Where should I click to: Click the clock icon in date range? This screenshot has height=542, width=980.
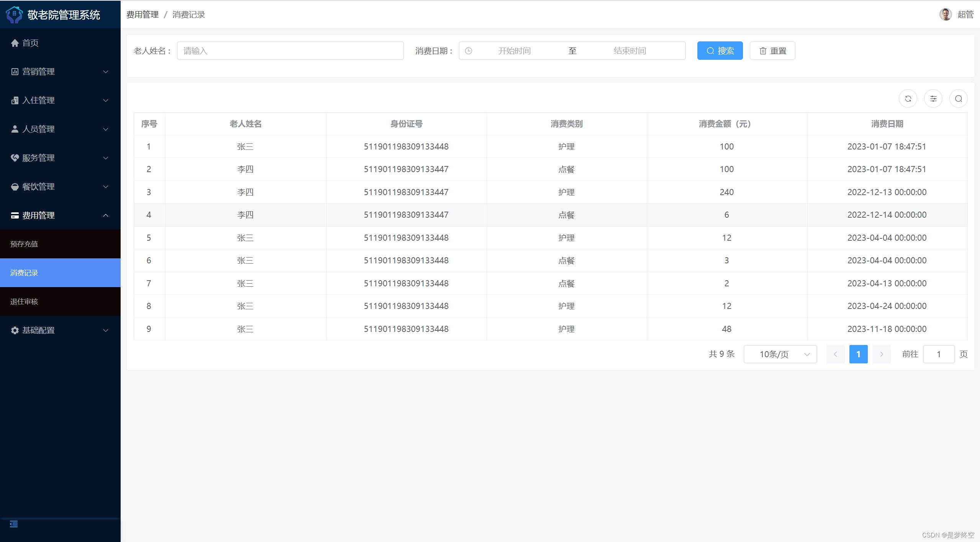coord(468,51)
